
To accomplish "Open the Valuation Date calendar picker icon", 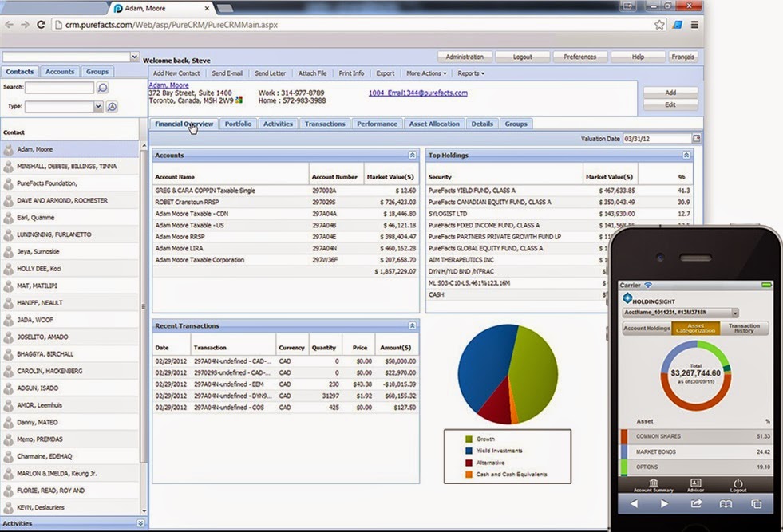I will (696, 139).
